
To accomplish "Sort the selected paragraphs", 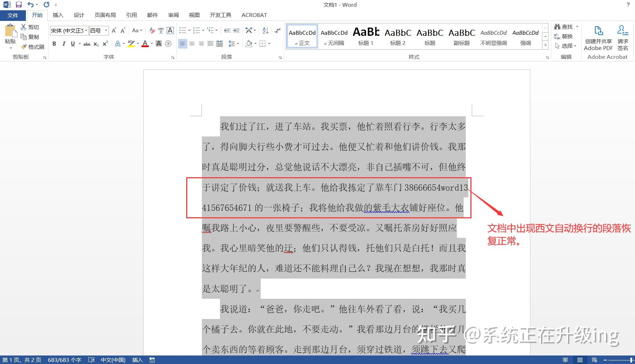I will pyautogui.click(x=265, y=30).
